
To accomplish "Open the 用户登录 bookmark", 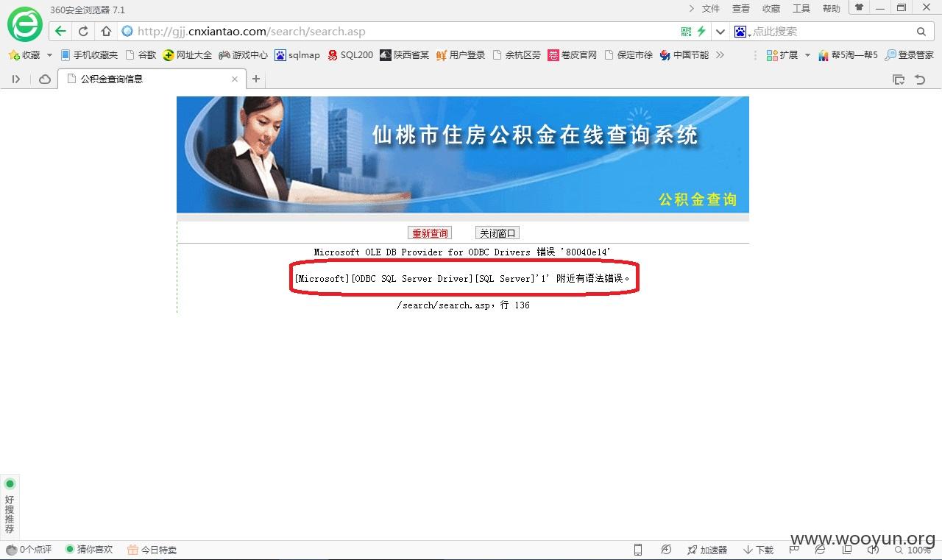I will [x=461, y=55].
